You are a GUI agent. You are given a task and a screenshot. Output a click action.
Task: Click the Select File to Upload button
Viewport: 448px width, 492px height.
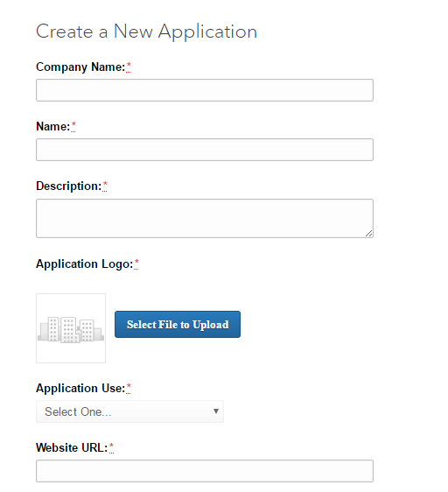[x=178, y=325]
